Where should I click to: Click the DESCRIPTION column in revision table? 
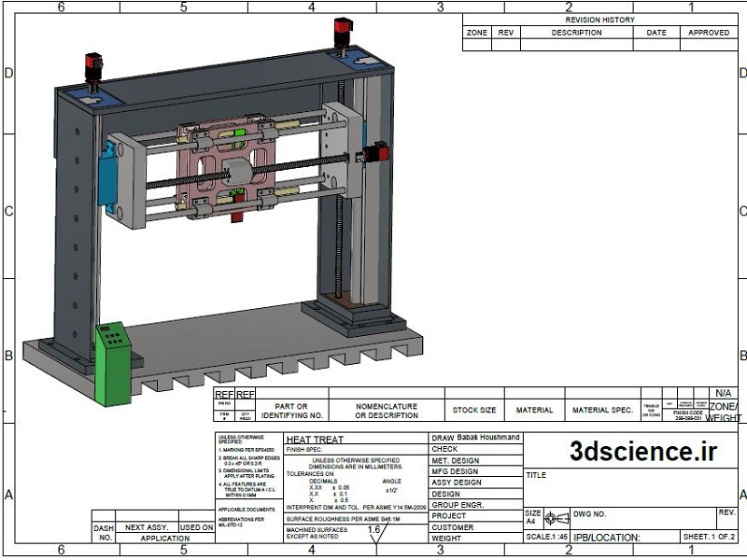(x=576, y=33)
